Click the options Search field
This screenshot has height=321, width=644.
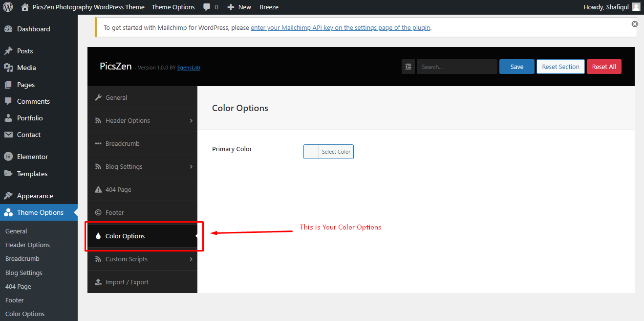(457, 67)
